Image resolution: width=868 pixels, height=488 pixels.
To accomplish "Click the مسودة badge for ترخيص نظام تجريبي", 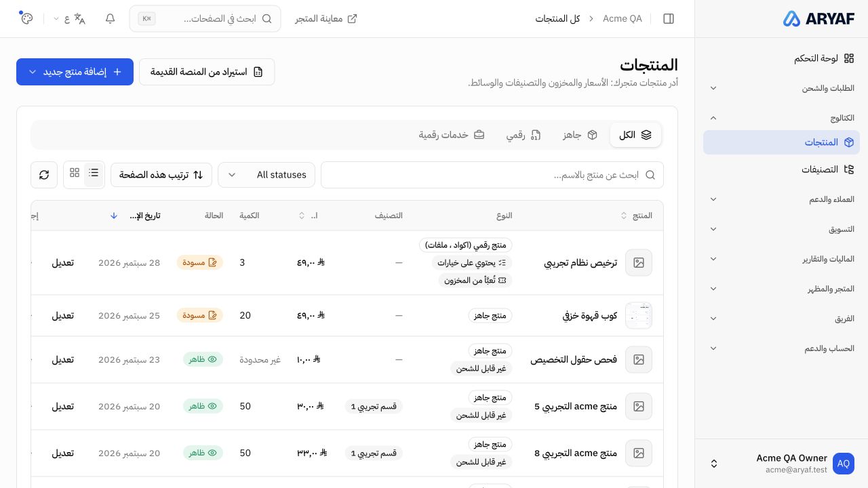I will click(x=200, y=262).
